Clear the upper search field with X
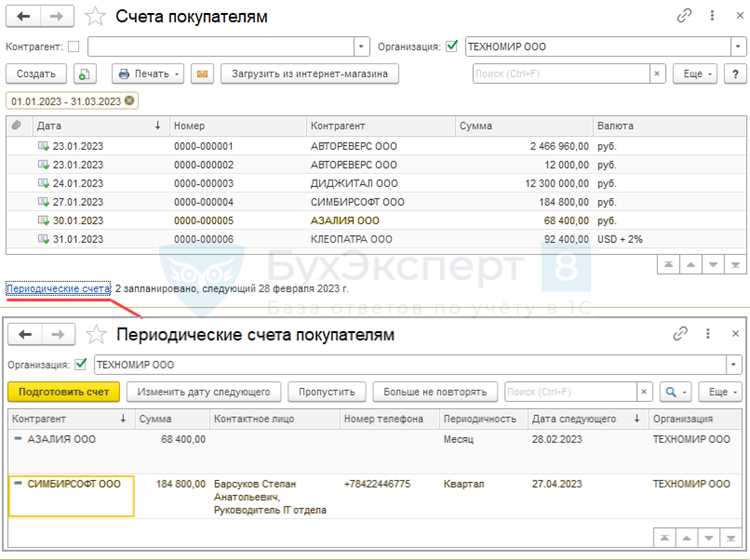This screenshot has width=750, height=560. point(657,74)
